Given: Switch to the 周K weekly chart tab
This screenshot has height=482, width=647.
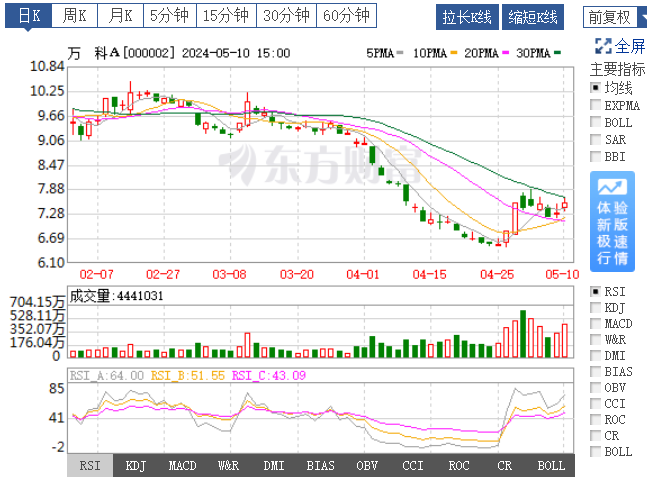Looking at the screenshot, I should click(74, 16).
